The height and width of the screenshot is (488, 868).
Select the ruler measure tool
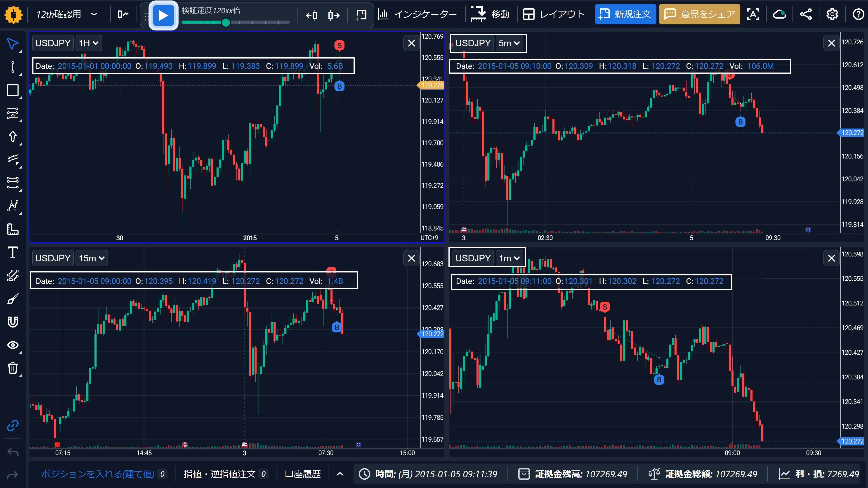coord(13,229)
